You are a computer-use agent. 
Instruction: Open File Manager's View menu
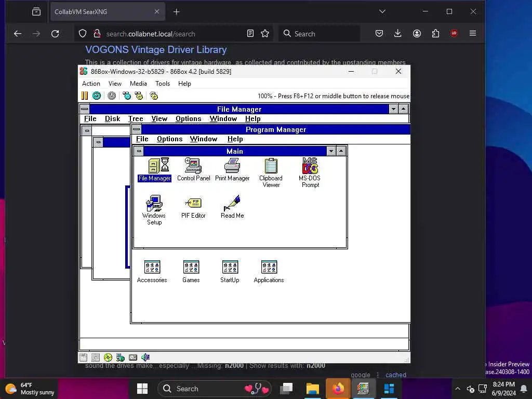pos(159,119)
